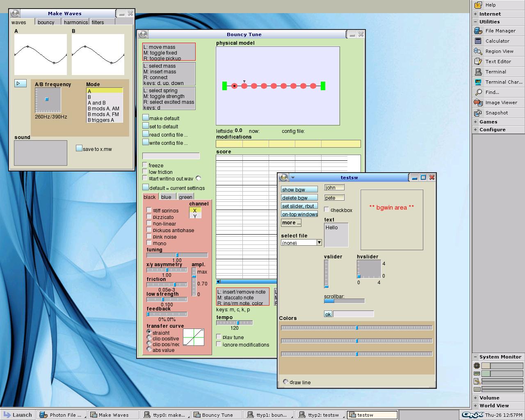Open the Text Editor utility
The height and width of the screenshot is (420, 525).
498,62
